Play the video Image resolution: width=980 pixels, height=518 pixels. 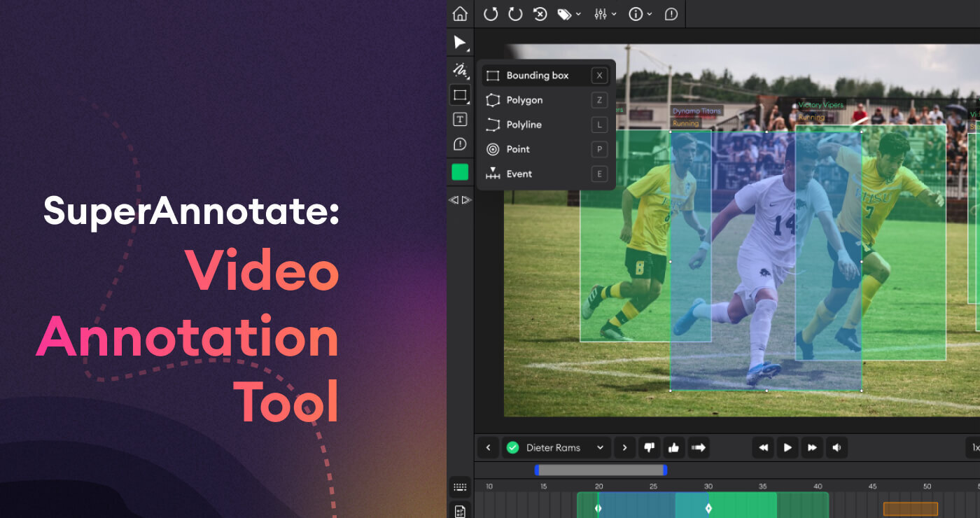point(787,447)
